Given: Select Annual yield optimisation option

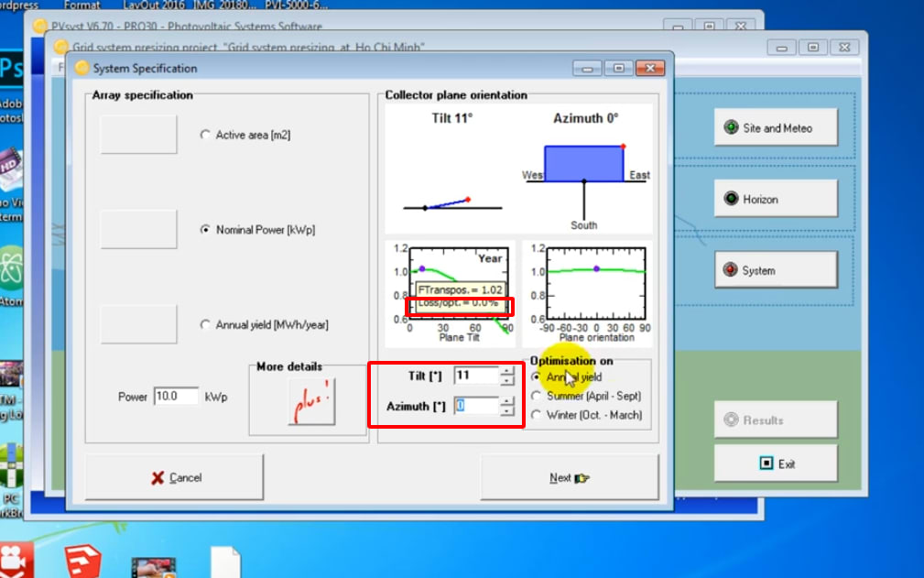Looking at the screenshot, I should (536, 377).
